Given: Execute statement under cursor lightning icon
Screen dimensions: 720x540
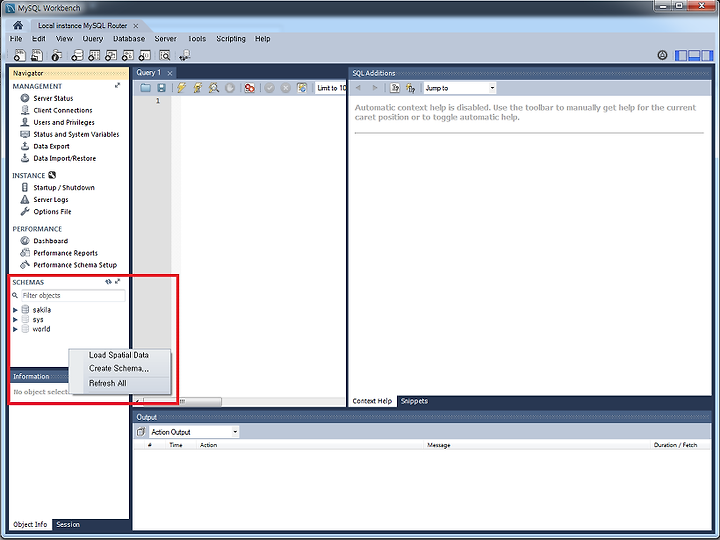Looking at the screenshot, I should tap(197, 88).
